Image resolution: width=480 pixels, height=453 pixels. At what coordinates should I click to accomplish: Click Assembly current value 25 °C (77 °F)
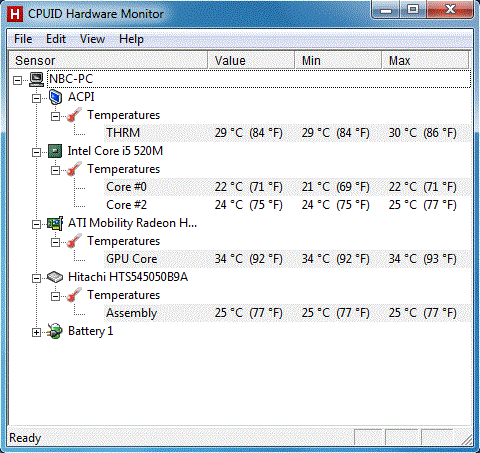click(x=248, y=313)
